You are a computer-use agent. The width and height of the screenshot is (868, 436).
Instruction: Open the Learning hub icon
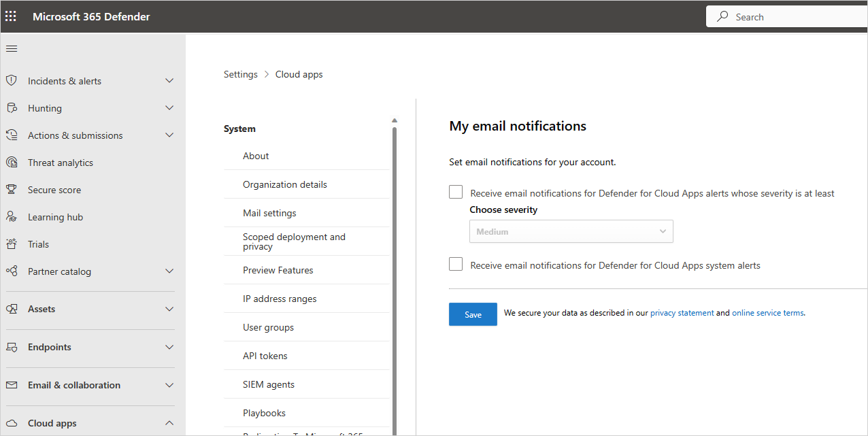[x=11, y=216]
